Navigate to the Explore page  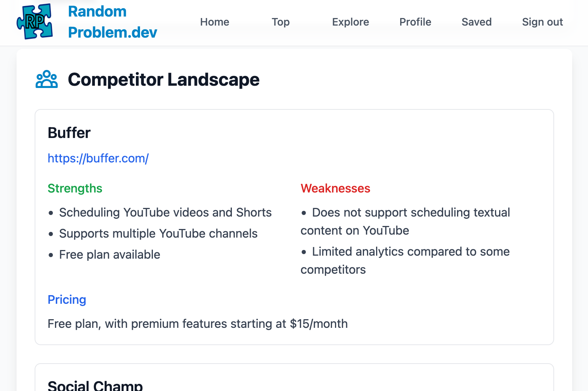pos(350,22)
